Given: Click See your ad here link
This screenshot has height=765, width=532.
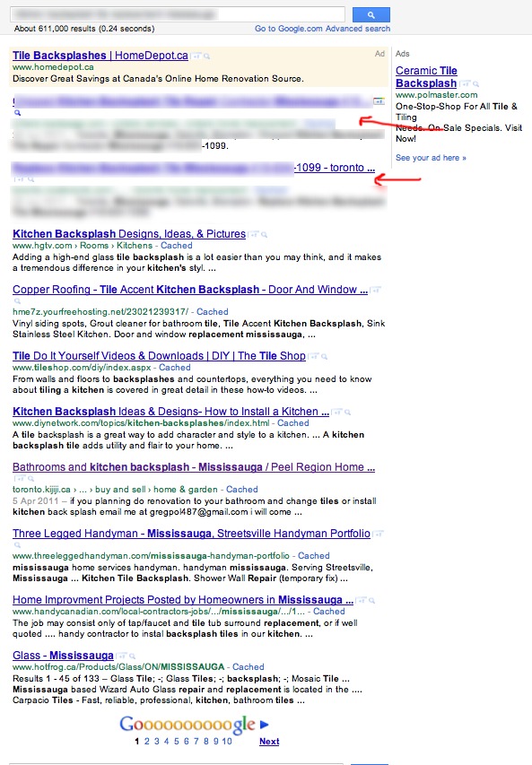Looking at the screenshot, I should pyautogui.click(x=431, y=158).
